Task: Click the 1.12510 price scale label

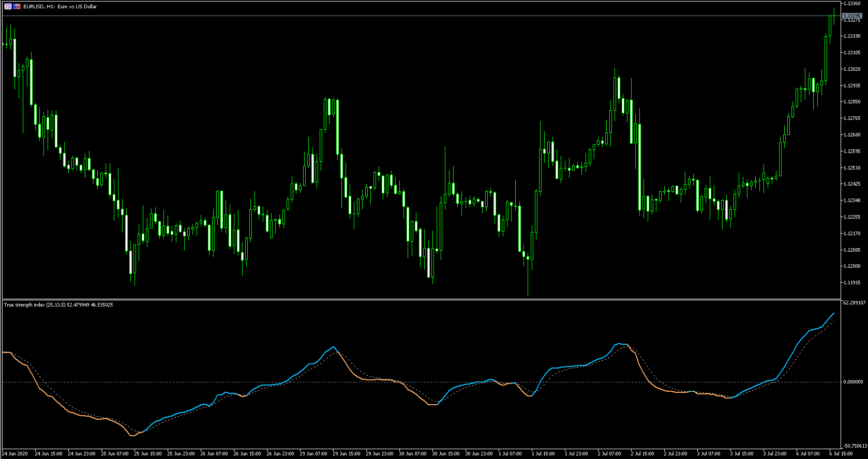Action: (851, 168)
